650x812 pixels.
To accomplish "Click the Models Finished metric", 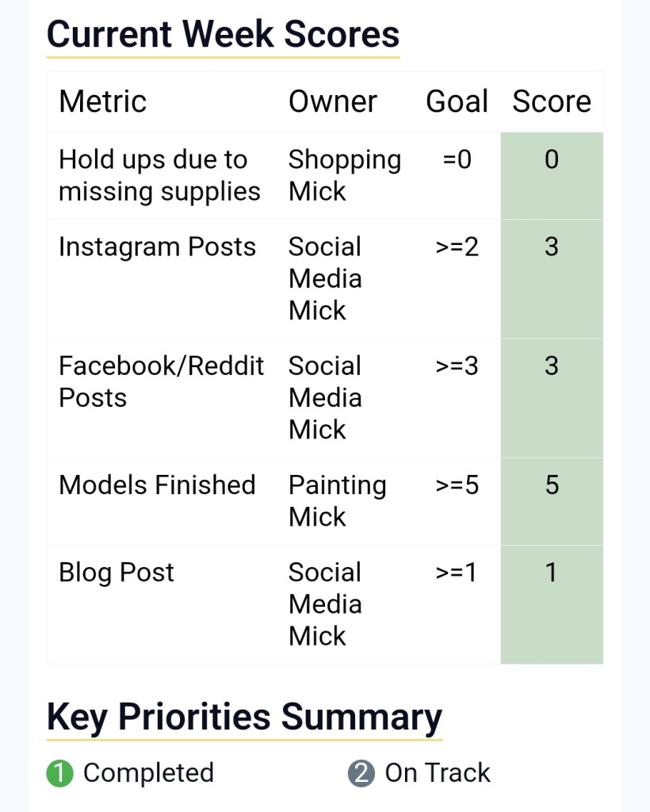I will tap(157, 485).
